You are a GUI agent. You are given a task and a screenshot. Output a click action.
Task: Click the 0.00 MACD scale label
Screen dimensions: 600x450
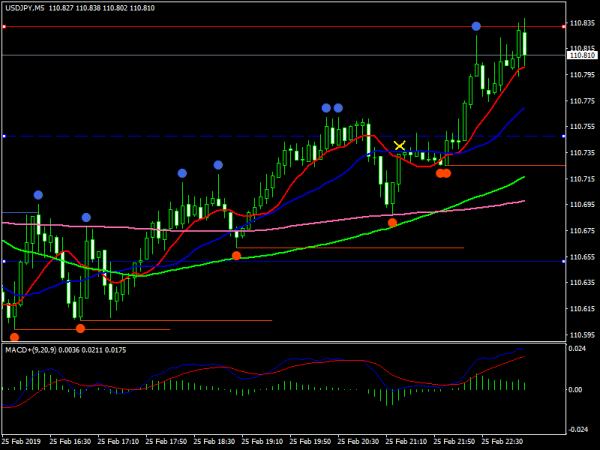coord(575,390)
